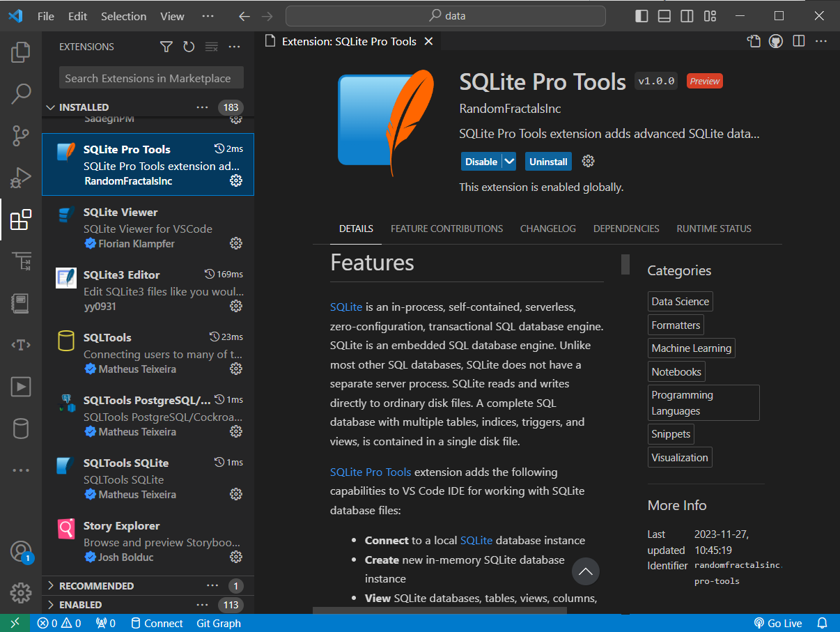Open Customize Layout in the title bar
Viewport: 840px width, 632px height.
point(710,16)
